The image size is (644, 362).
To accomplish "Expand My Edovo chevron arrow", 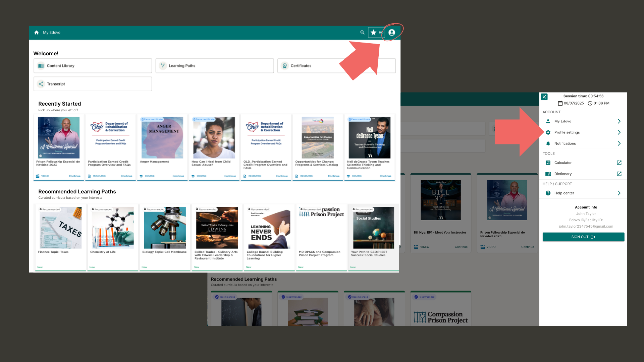I will click(x=619, y=121).
